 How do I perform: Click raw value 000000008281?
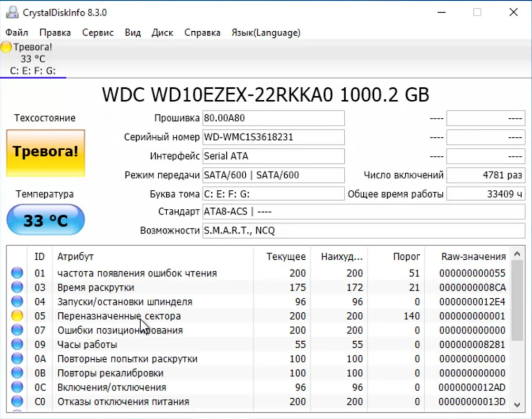click(472, 344)
